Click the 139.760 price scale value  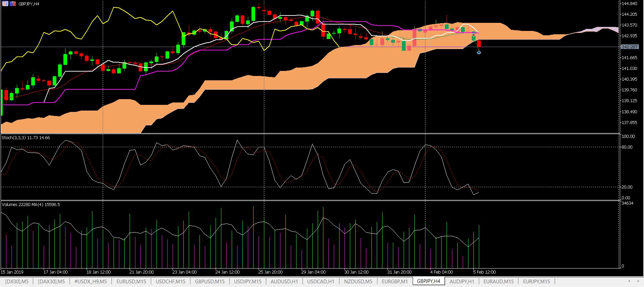click(x=629, y=90)
